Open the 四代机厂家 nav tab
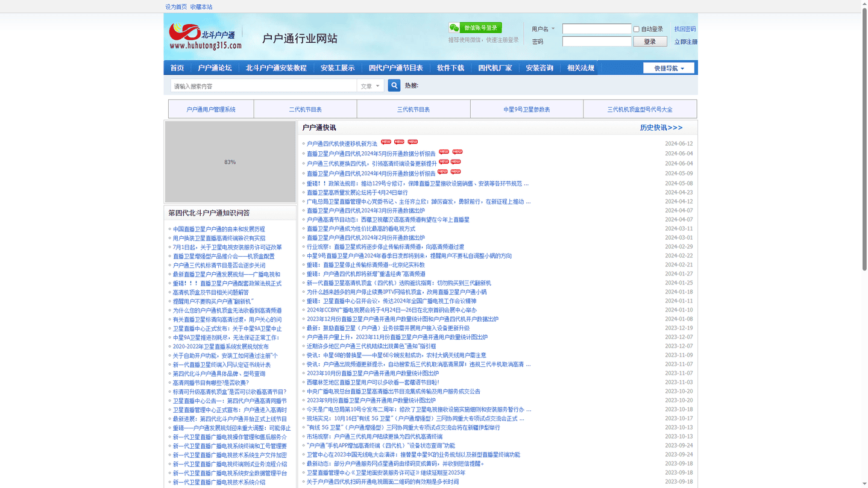868x488 pixels. (x=495, y=68)
